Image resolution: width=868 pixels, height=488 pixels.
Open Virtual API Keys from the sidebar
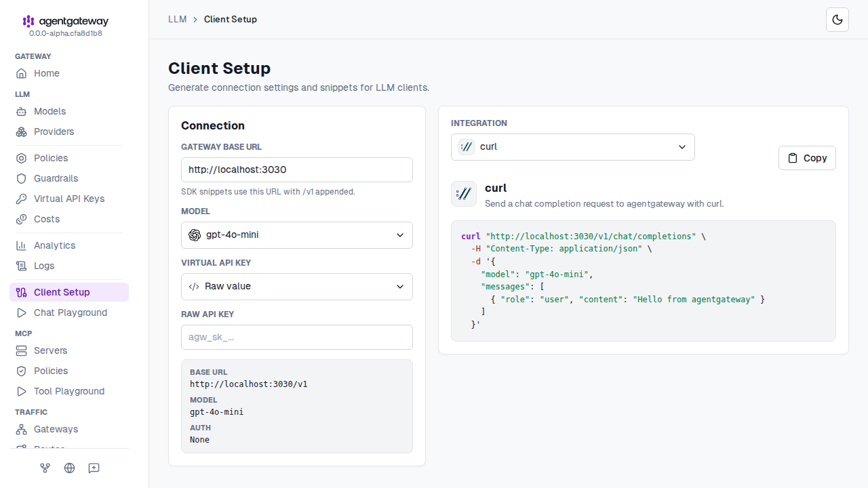click(x=69, y=199)
